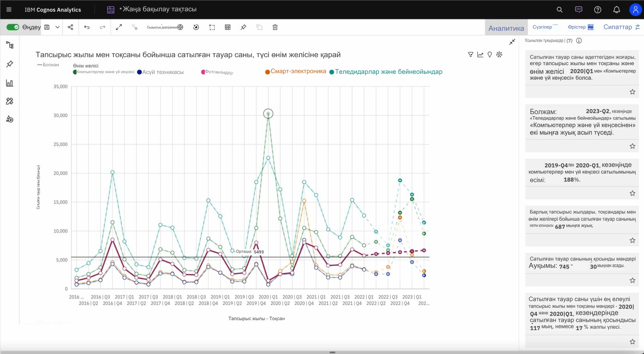Screen dimensions: 644x354
Task: Switch to the Өрістер tab
Action: 581,27
